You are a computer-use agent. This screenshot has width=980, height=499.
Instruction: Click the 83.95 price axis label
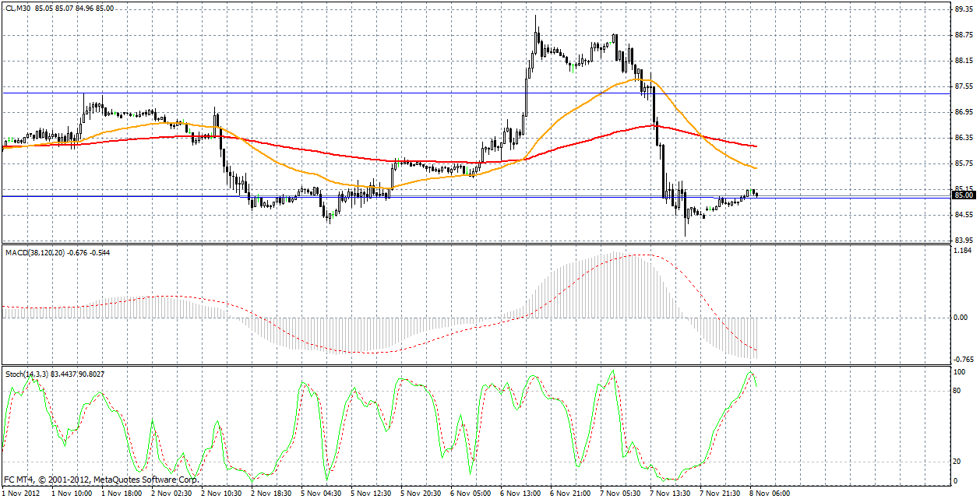(964, 240)
